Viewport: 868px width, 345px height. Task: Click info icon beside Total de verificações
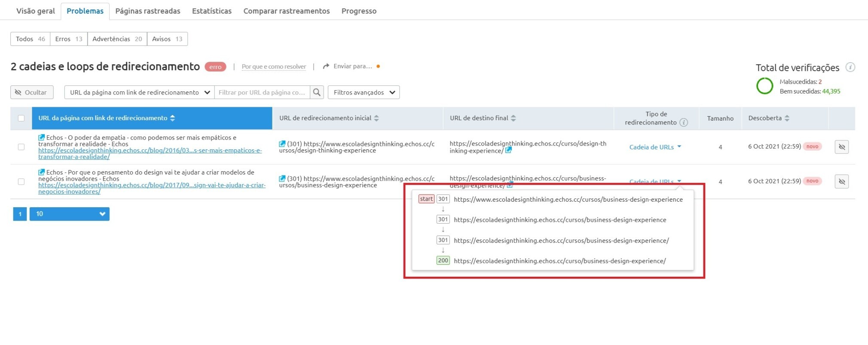click(850, 67)
